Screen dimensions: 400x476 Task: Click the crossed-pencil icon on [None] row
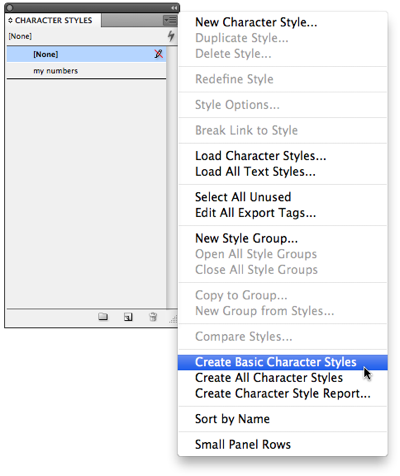(159, 54)
